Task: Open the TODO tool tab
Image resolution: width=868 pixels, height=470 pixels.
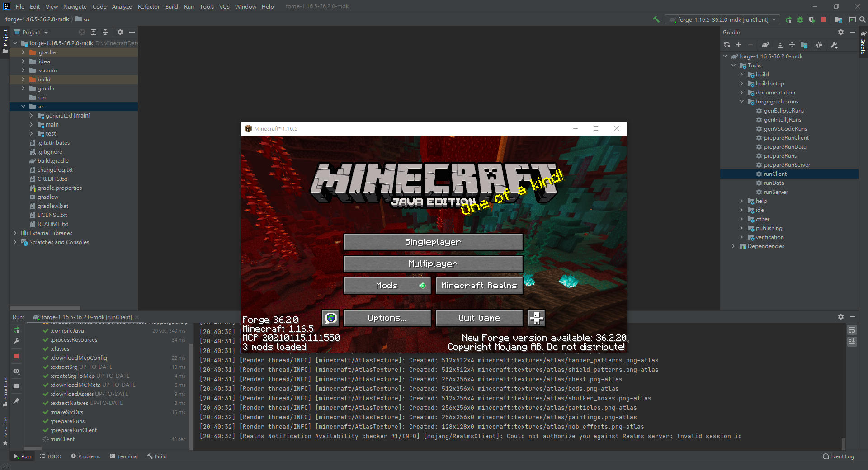Action: (x=51, y=456)
